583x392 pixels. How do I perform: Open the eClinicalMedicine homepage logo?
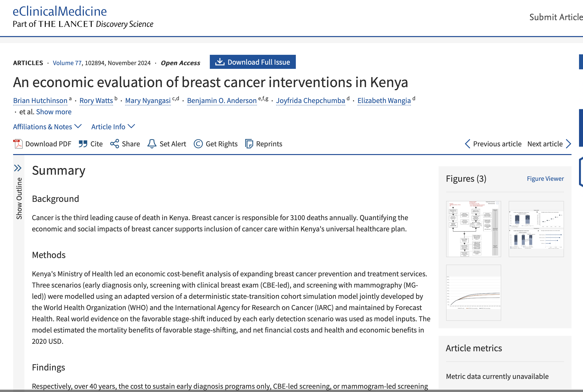coord(60,11)
